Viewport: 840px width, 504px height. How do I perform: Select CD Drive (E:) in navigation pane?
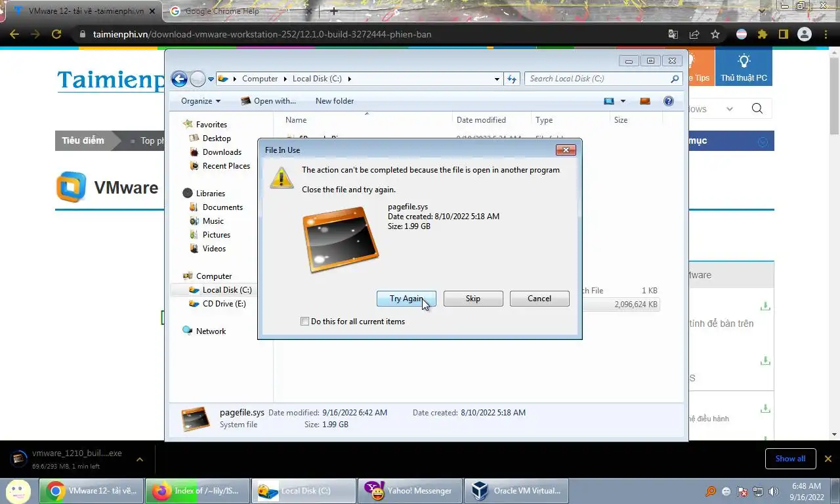[224, 304]
